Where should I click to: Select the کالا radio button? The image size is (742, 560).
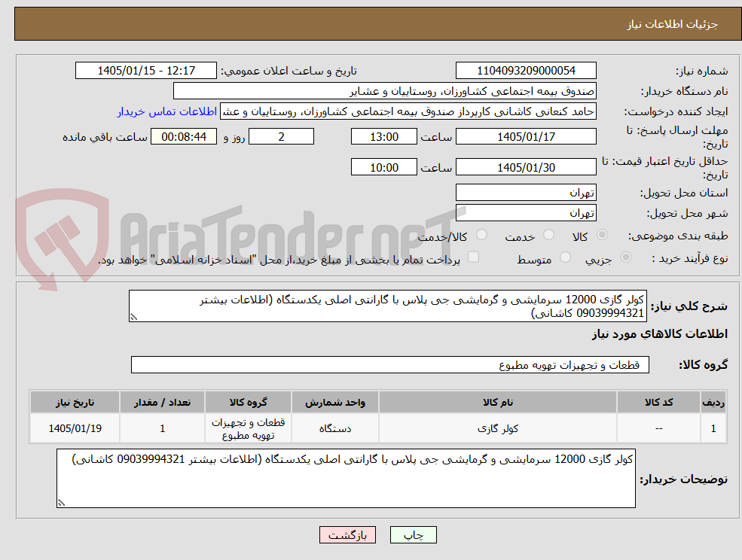pyautogui.click(x=603, y=235)
